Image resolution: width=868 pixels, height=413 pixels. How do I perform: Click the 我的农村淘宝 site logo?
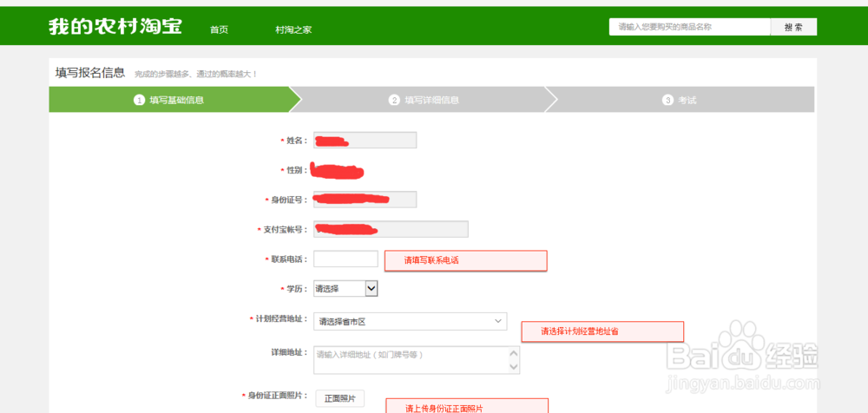click(x=115, y=27)
